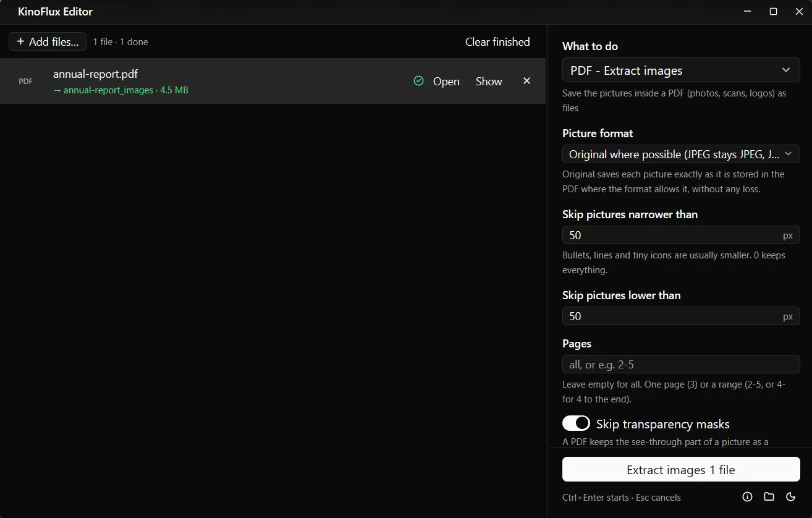Viewport: 812px width, 518px height.
Task: Open the info icon in the footer
Action: pyautogui.click(x=747, y=496)
